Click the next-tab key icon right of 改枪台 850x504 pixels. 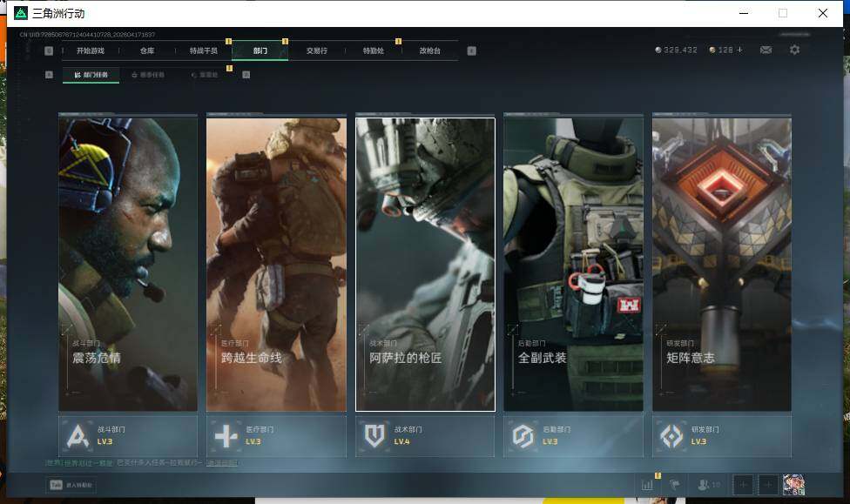472,50
